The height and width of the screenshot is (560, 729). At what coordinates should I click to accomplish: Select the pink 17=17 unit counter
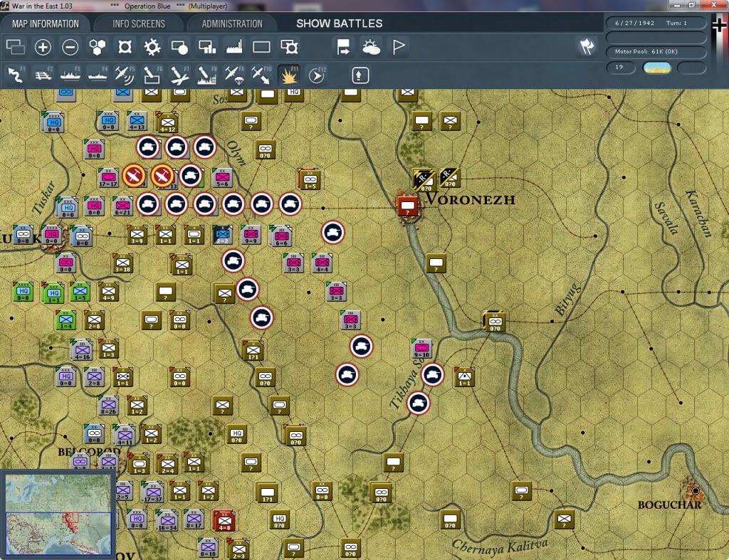[108, 178]
